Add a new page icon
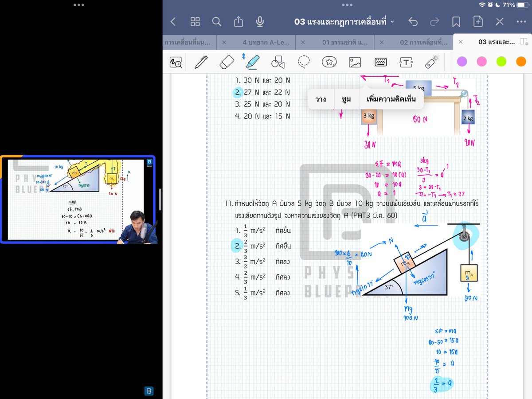Screen dimensions: 532x399 (478, 21)
